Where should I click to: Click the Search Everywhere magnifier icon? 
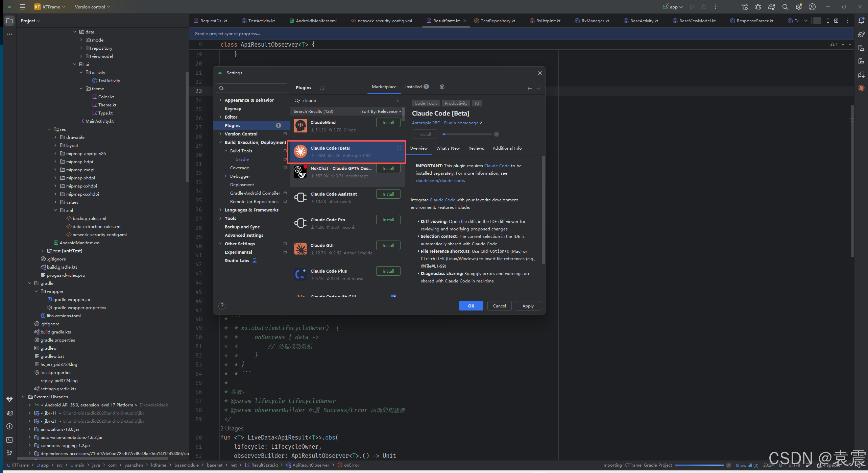pos(785,7)
